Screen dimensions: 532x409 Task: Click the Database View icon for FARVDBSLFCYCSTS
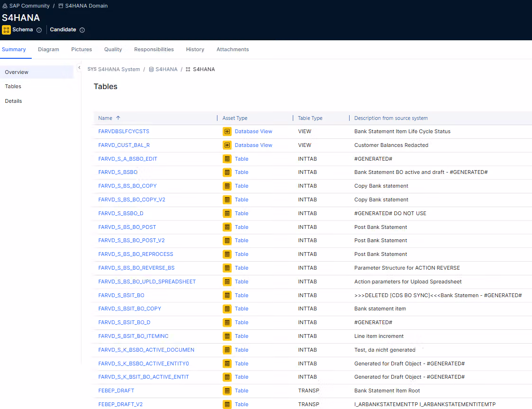click(227, 131)
